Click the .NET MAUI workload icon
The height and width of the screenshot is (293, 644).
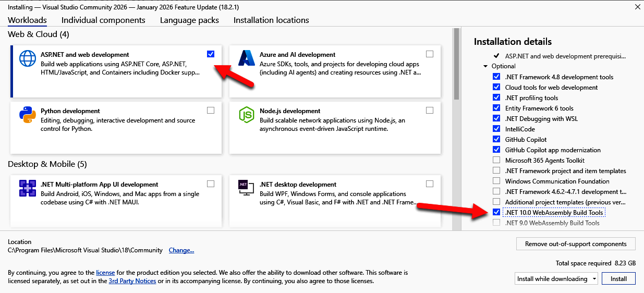click(x=27, y=188)
